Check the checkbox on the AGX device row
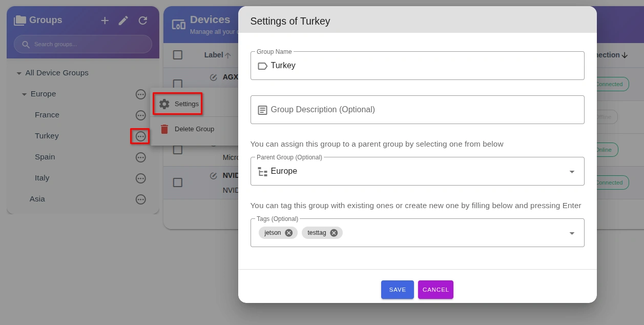Screen dimensions: 644x325 coord(177,84)
